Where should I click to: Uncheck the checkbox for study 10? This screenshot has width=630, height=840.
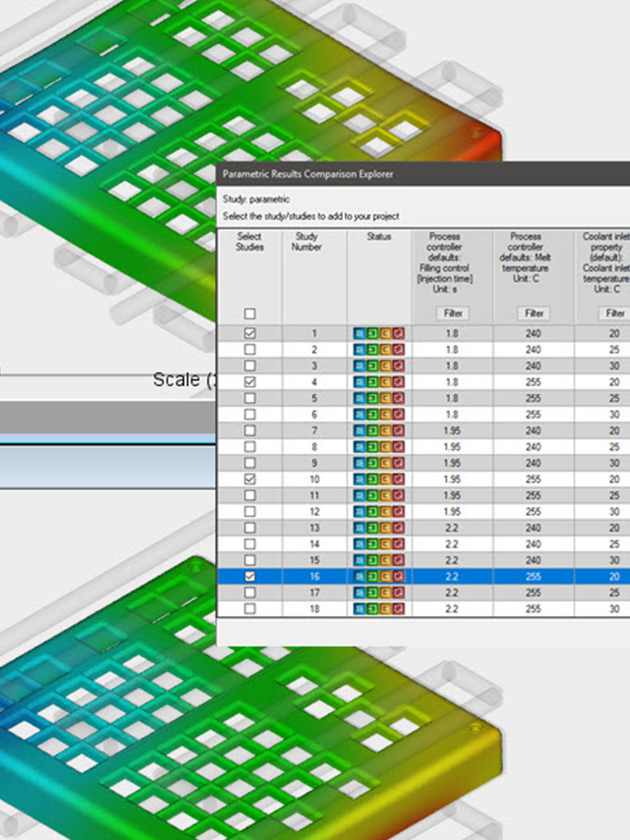point(249,479)
